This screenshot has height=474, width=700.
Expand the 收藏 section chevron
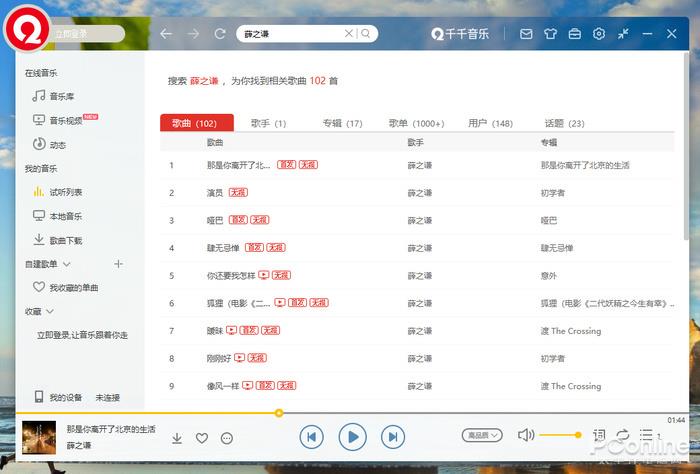tap(51, 312)
